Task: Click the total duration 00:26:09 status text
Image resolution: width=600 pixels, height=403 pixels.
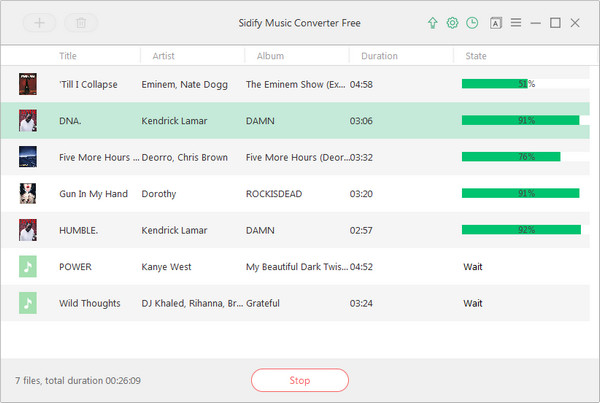Action: pos(78,380)
